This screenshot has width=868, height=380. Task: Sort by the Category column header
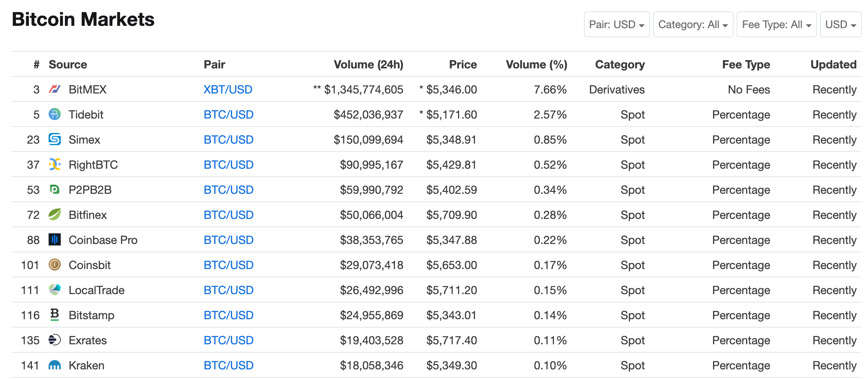tap(620, 65)
